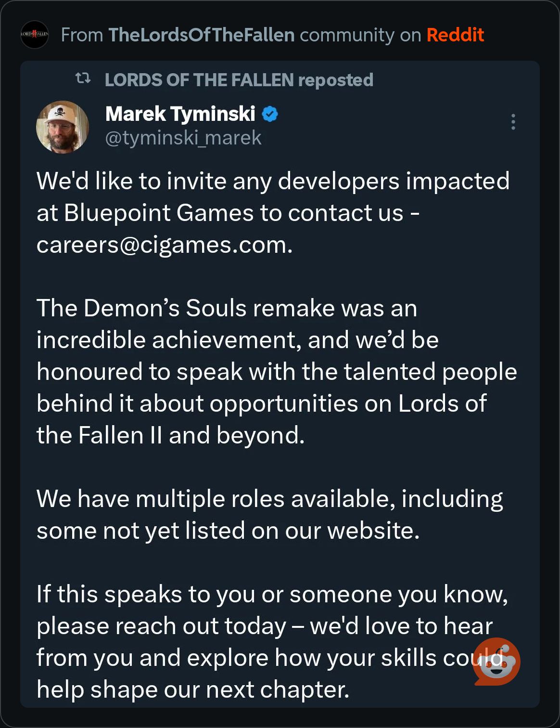Image resolution: width=560 pixels, height=728 pixels.
Task: Click the "LORDS OF THE FALLEN reposted" label
Action: [239, 80]
